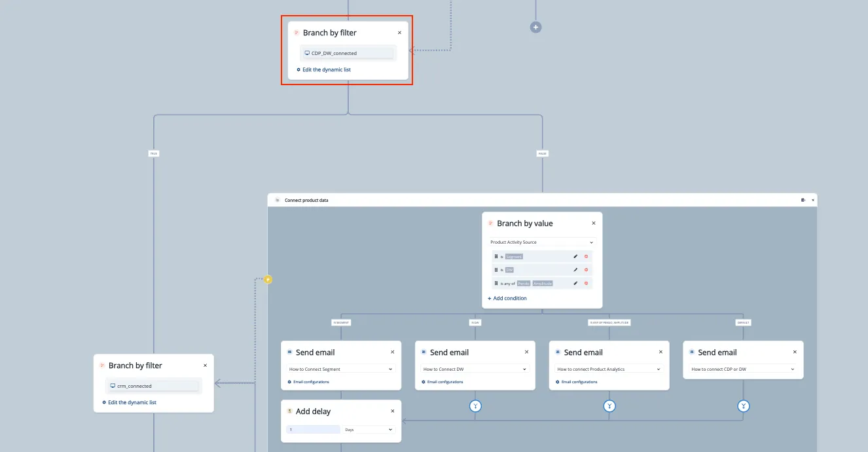Click the IS DW branch label
The image size is (868, 452).
[x=475, y=322]
